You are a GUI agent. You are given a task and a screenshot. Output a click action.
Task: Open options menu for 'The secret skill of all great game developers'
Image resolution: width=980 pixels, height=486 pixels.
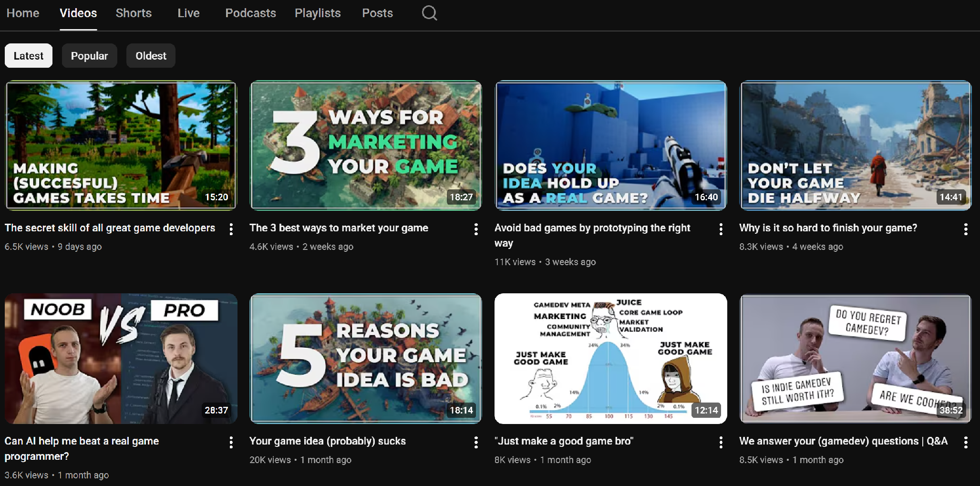(231, 229)
